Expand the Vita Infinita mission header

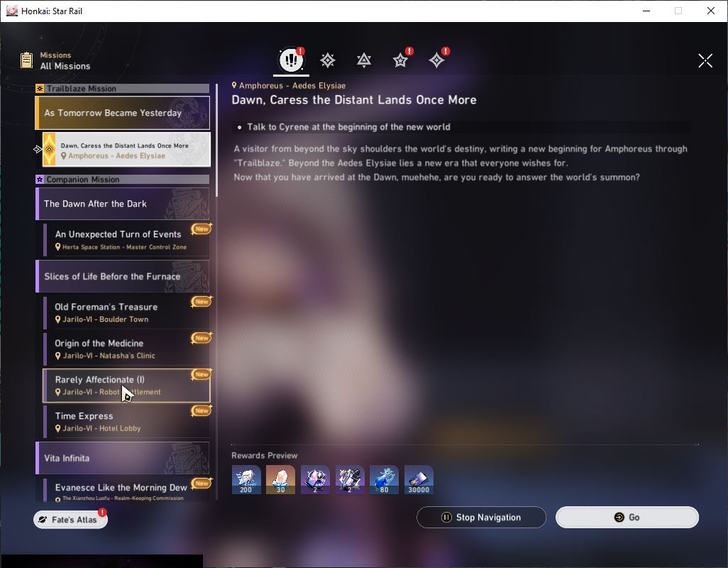click(123, 458)
